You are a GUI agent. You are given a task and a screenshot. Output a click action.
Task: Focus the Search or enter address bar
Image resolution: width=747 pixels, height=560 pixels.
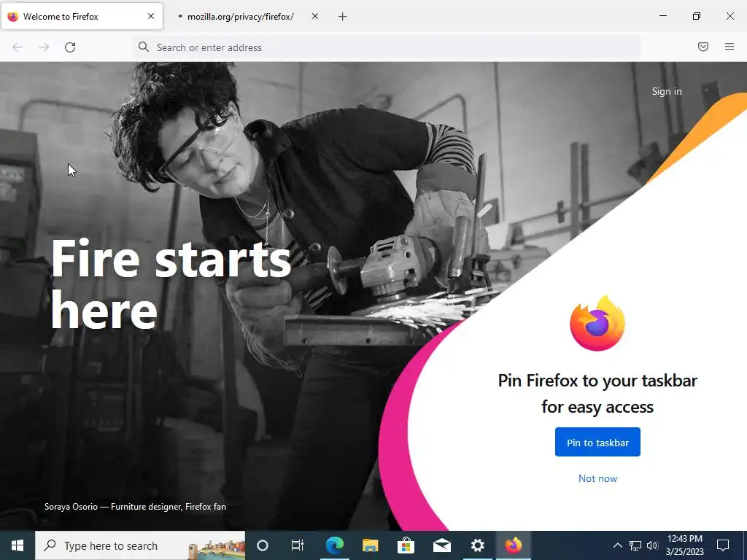click(387, 47)
